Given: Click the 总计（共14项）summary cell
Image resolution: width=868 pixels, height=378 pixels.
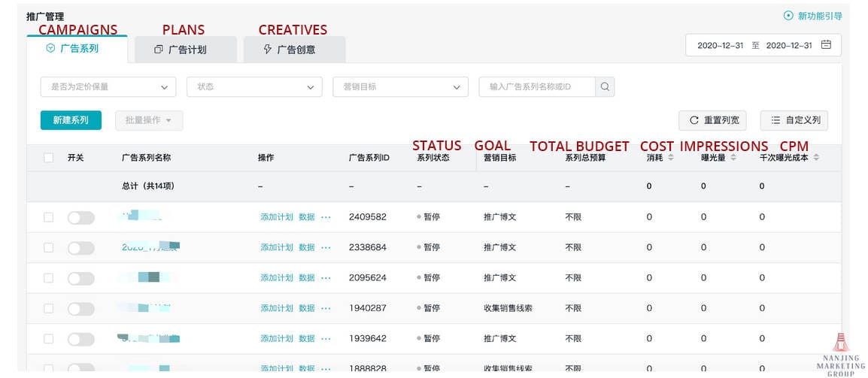Looking at the screenshot, I should coord(148,186).
